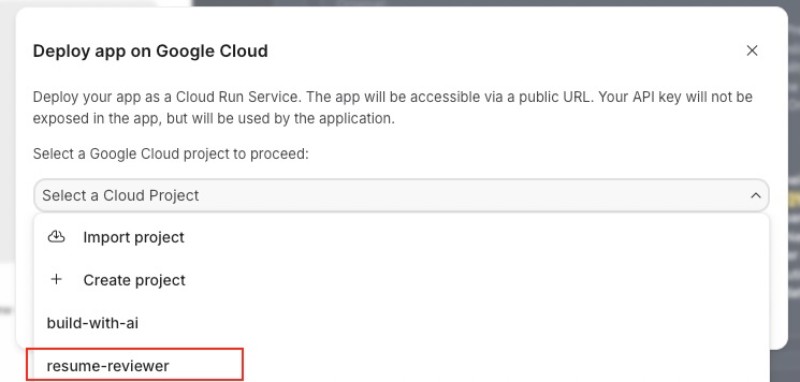Click empty space right of build-with-ai row

[x=459, y=323]
